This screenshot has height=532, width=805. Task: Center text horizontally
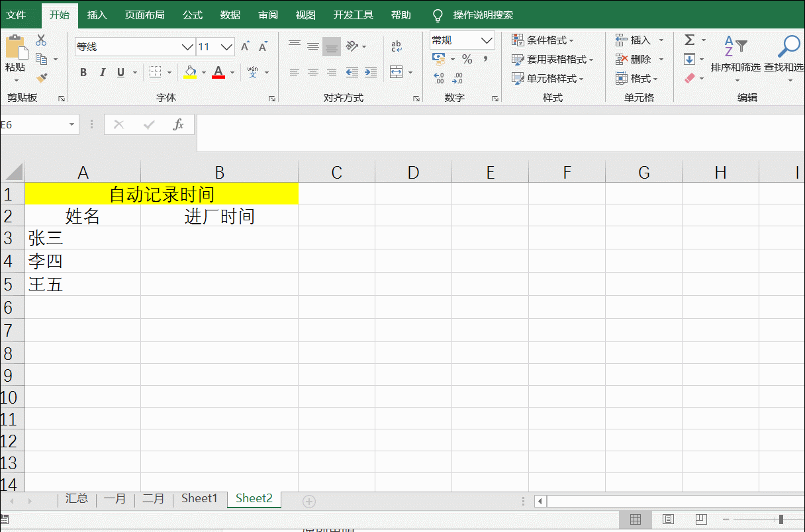pyautogui.click(x=313, y=72)
